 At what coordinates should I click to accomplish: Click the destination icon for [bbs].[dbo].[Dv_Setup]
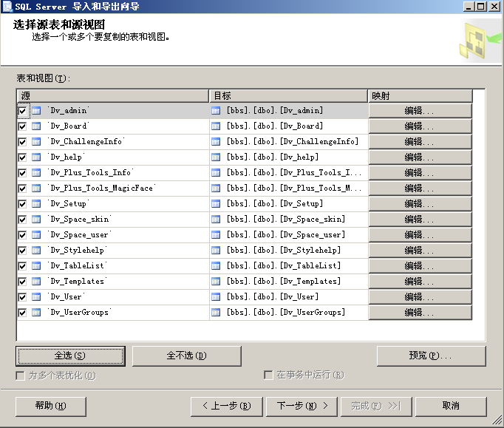[x=216, y=204]
